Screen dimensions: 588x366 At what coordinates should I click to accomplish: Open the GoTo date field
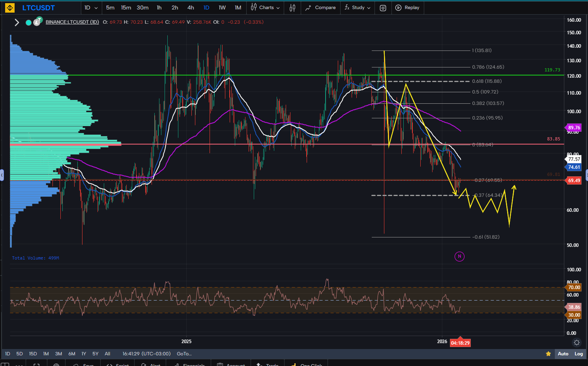tap(184, 354)
